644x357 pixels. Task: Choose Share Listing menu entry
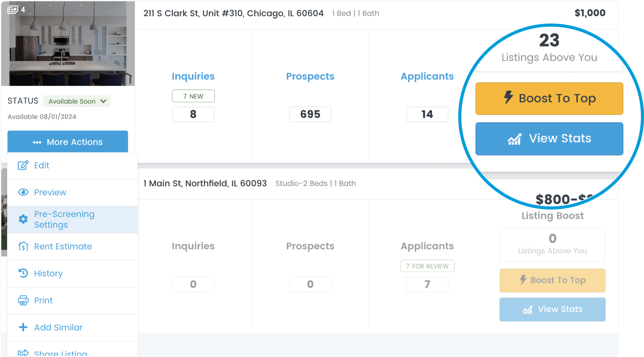click(60, 353)
